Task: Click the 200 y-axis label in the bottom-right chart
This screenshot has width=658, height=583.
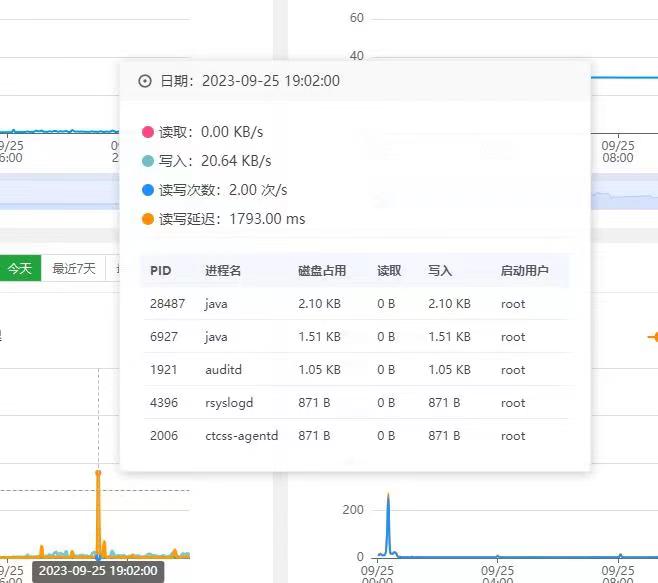Action: coord(353,510)
